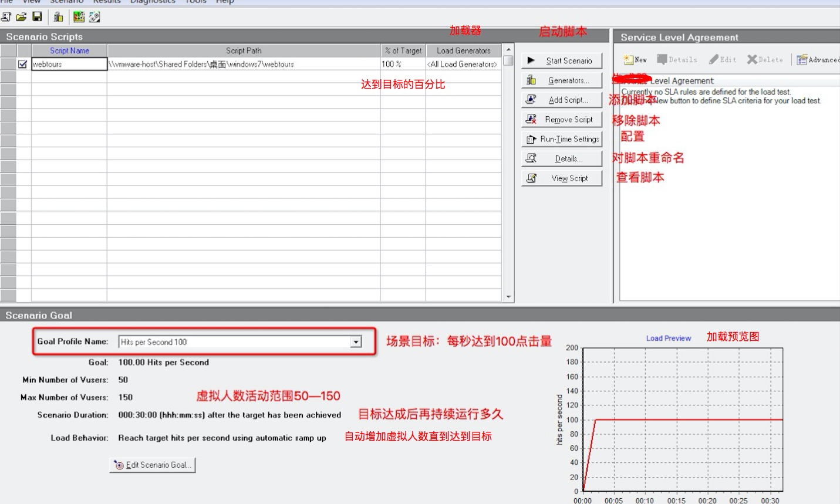The height and width of the screenshot is (504, 840).
Task: Click the Load Preview chart
Action: [x=683, y=420]
